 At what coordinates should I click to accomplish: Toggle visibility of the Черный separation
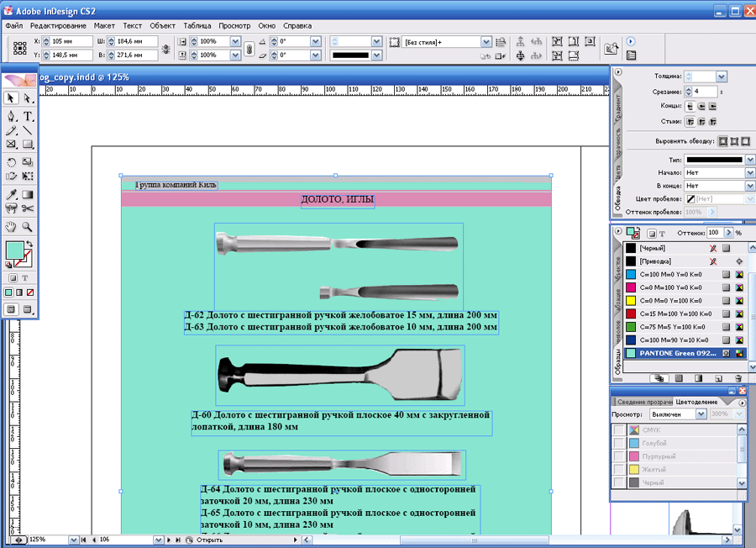[x=619, y=482]
